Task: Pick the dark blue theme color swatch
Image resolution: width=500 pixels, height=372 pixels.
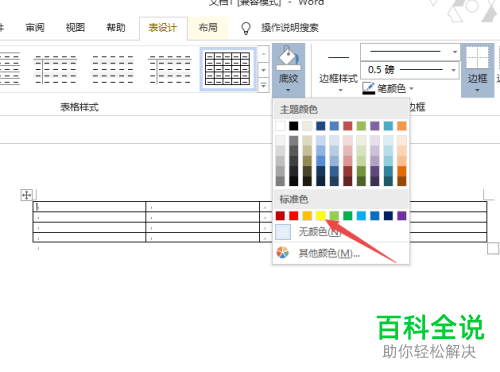Action: coord(321,126)
